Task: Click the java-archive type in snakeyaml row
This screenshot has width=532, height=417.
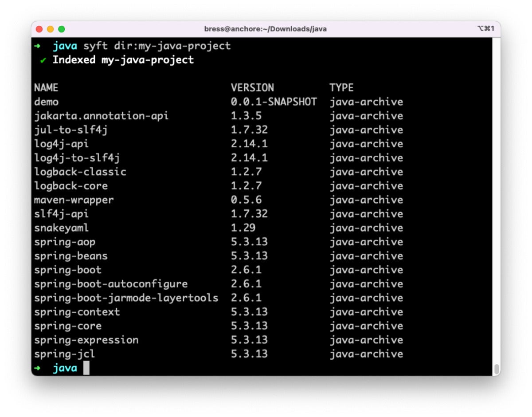Action: pyautogui.click(x=366, y=228)
